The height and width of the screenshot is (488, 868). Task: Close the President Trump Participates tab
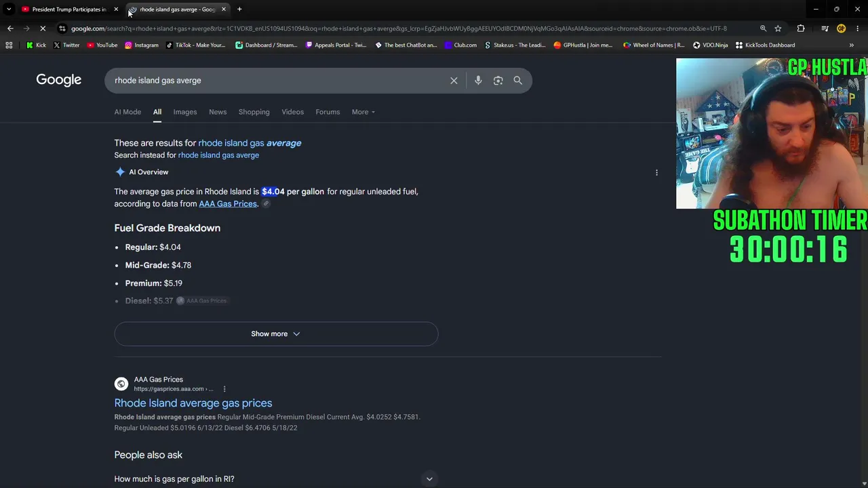(116, 9)
